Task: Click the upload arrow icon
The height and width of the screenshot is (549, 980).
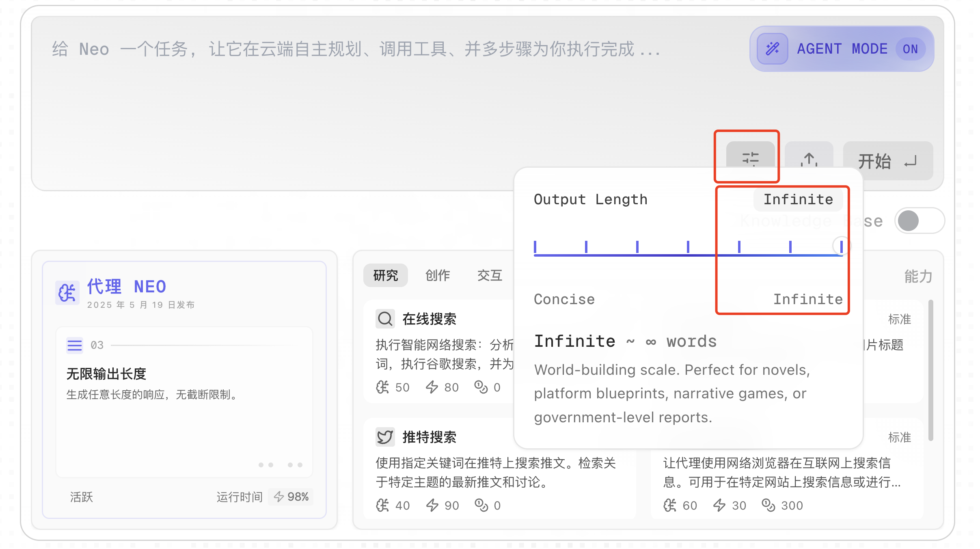Action: [809, 159]
